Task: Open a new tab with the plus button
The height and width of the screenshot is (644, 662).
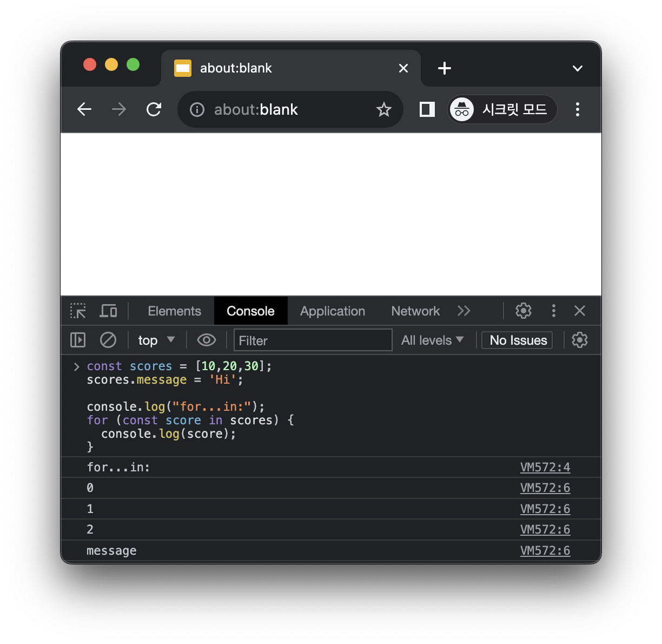Action: coord(445,68)
